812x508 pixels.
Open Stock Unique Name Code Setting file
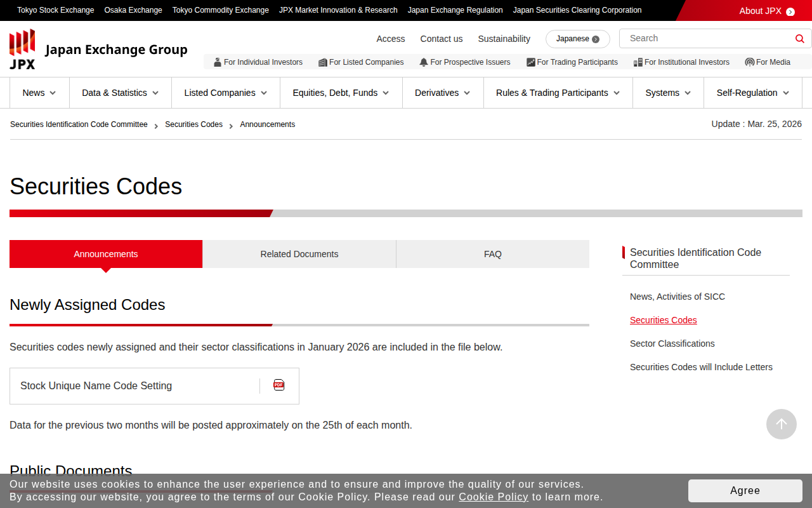click(x=154, y=386)
